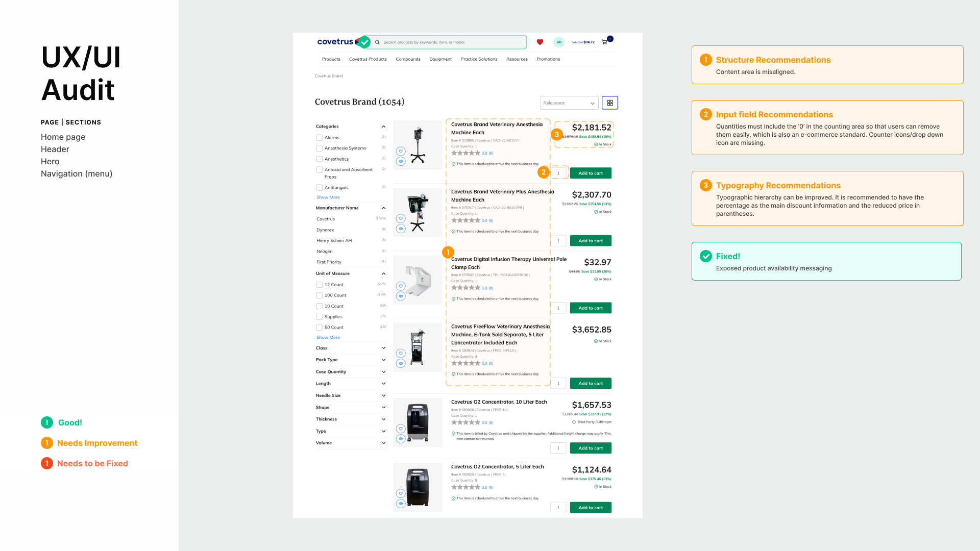Show more Unit of Measure options

tap(328, 338)
